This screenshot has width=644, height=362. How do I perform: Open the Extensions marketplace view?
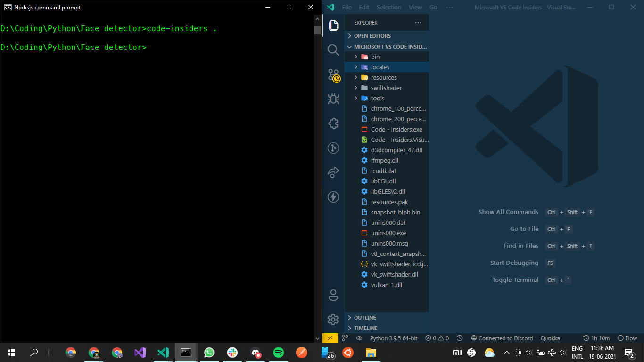pyautogui.click(x=333, y=123)
